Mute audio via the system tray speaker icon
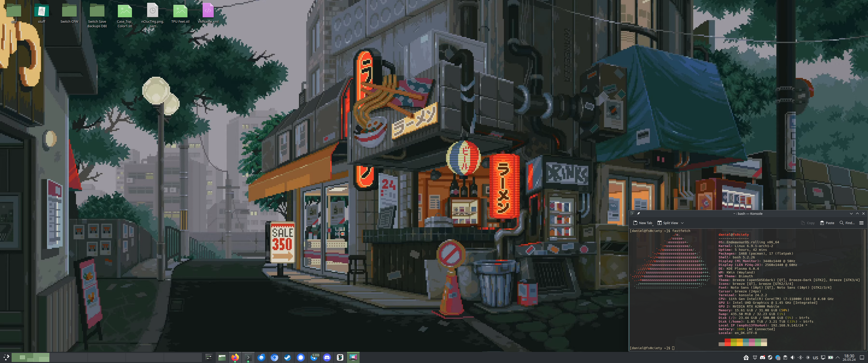The width and height of the screenshot is (868, 363). click(793, 358)
